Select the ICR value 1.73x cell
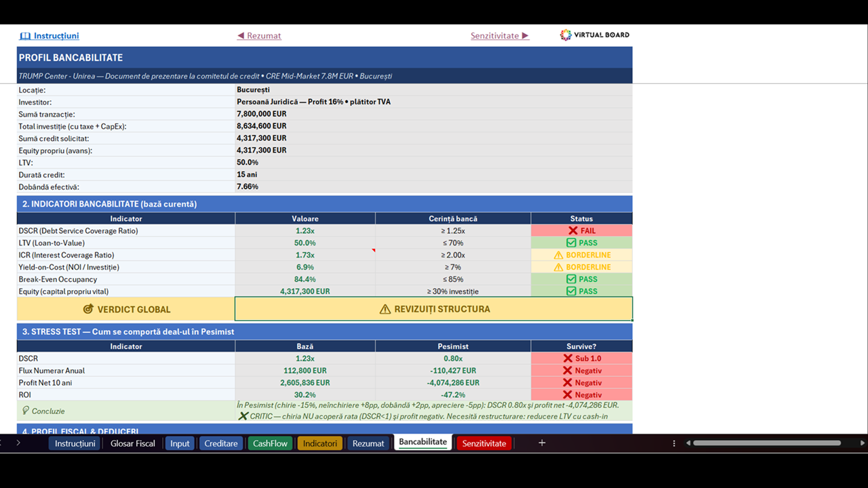The image size is (868, 488). coord(305,256)
